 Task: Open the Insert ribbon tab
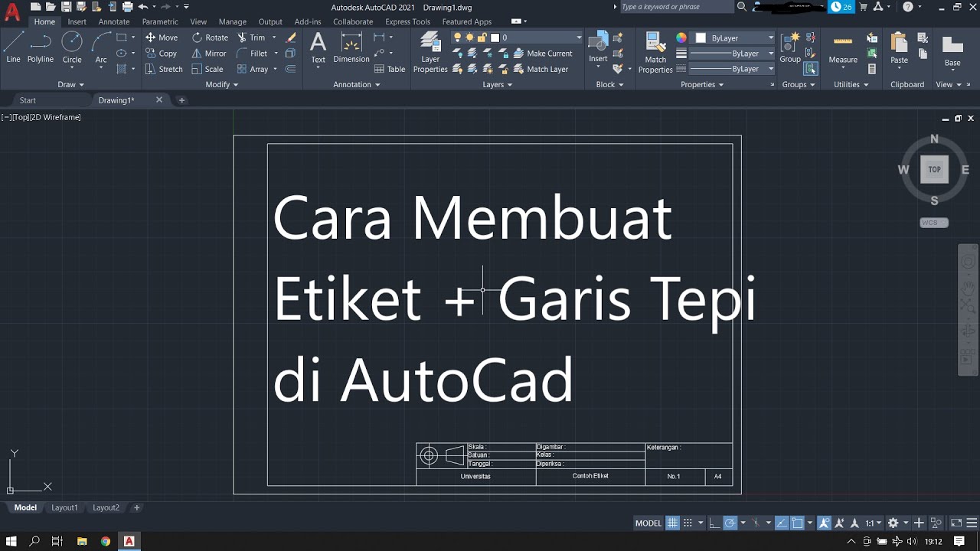click(x=77, y=21)
